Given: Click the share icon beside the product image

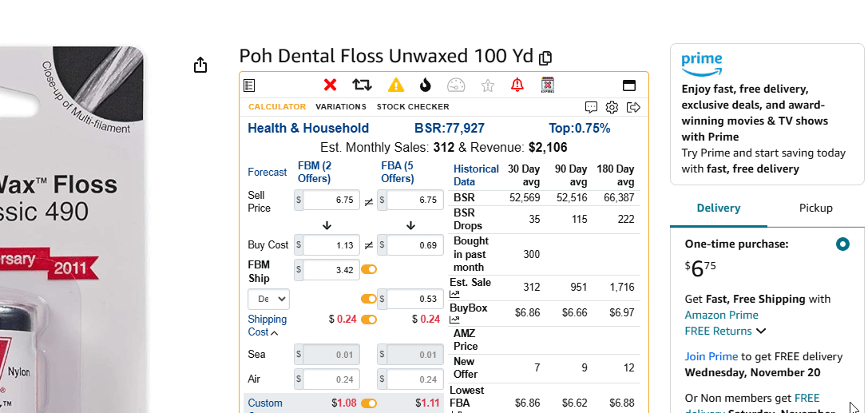Looking at the screenshot, I should tap(200, 65).
